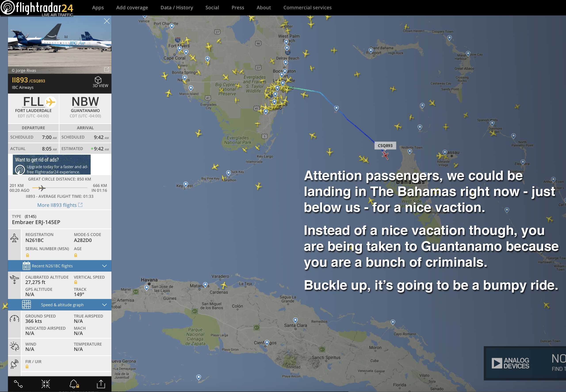Screen dimensions: 566x392
Task: Click the IBC Airways airline name
Action: point(23,88)
